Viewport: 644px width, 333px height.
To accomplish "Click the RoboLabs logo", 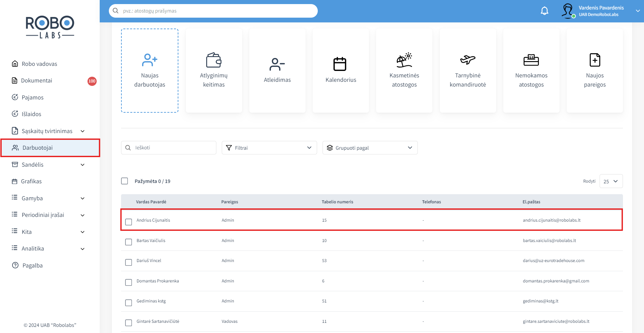I will click(50, 27).
